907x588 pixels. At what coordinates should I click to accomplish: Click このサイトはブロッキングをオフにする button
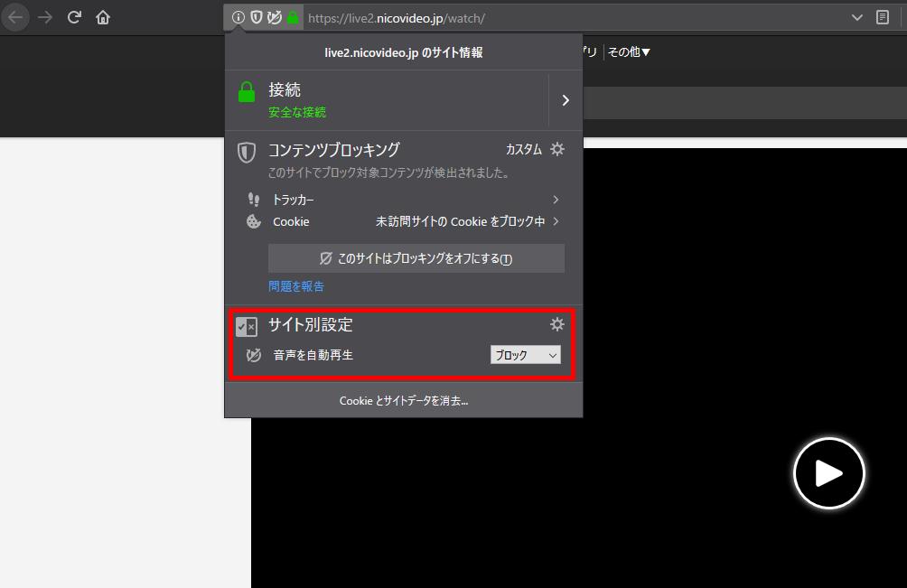click(416, 258)
